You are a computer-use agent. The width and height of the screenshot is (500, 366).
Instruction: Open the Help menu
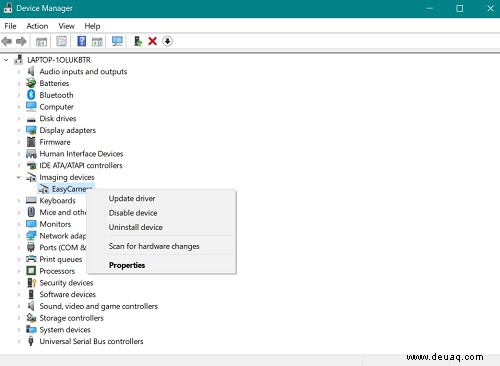tap(92, 26)
